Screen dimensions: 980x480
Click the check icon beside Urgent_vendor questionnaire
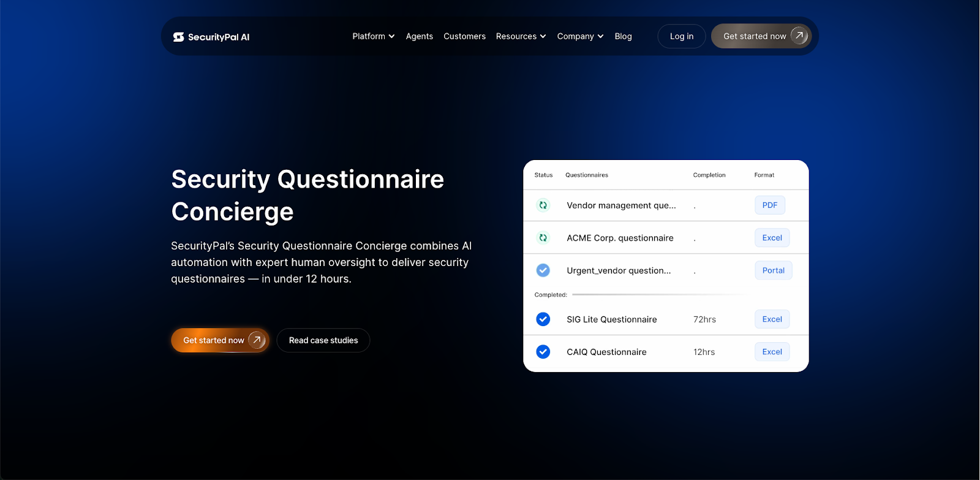pos(543,270)
